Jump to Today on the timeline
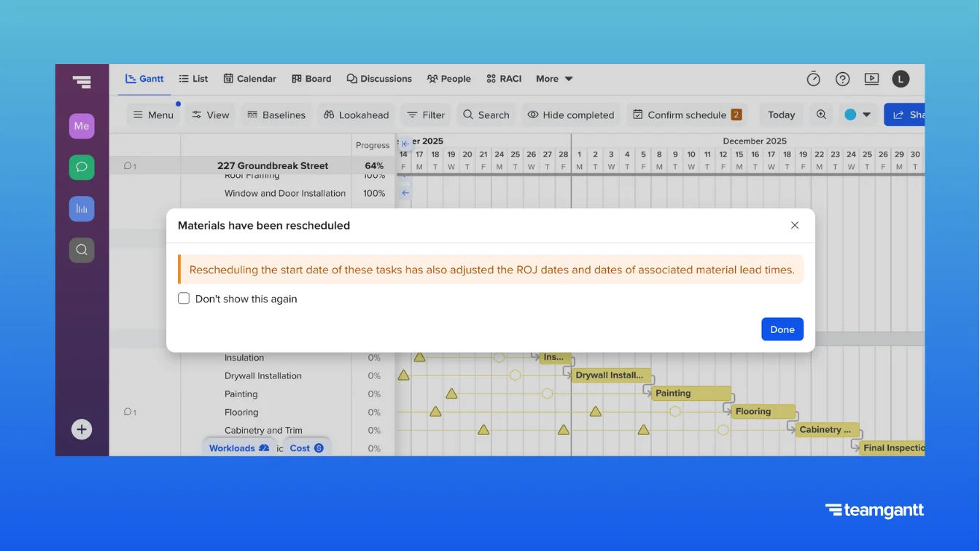The height and width of the screenshot is (551, 980). click(780, 114)
